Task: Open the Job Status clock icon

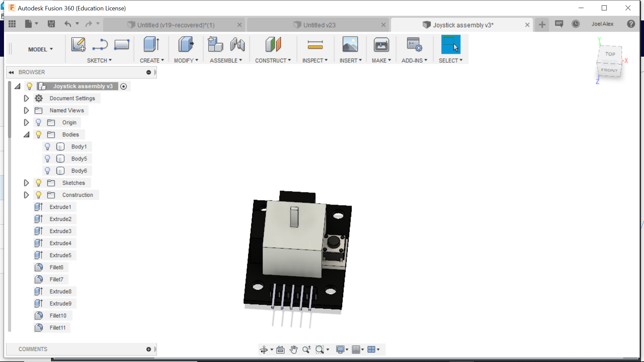Action: [x=576, y=24]
